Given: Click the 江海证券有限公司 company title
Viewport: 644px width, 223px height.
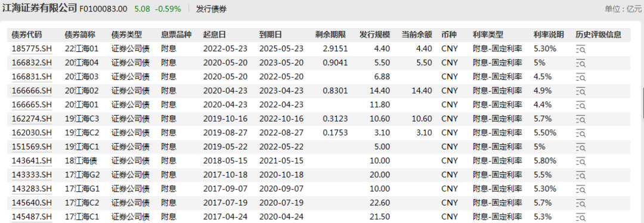Looking at the screenshot, I should tap(40, 8).
